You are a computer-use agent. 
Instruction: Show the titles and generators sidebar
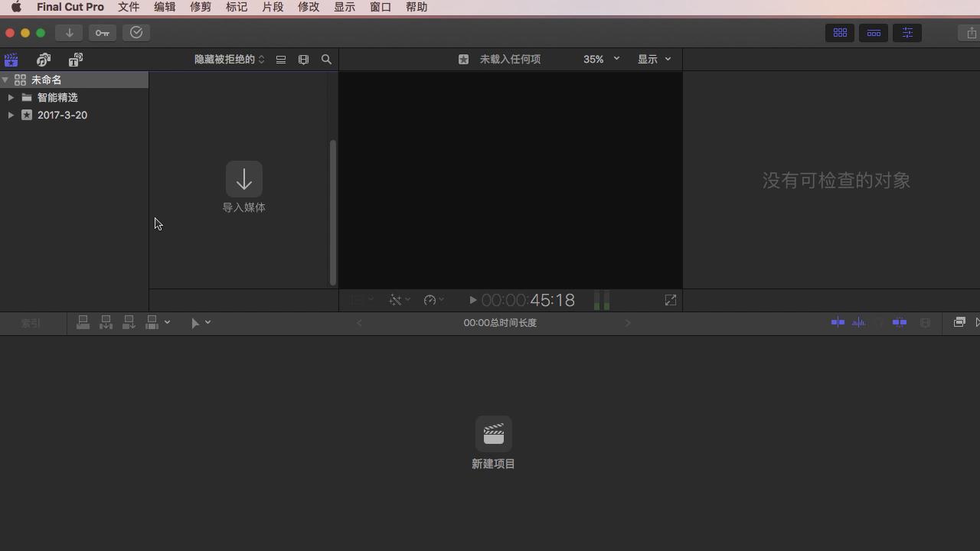(76, 59)
